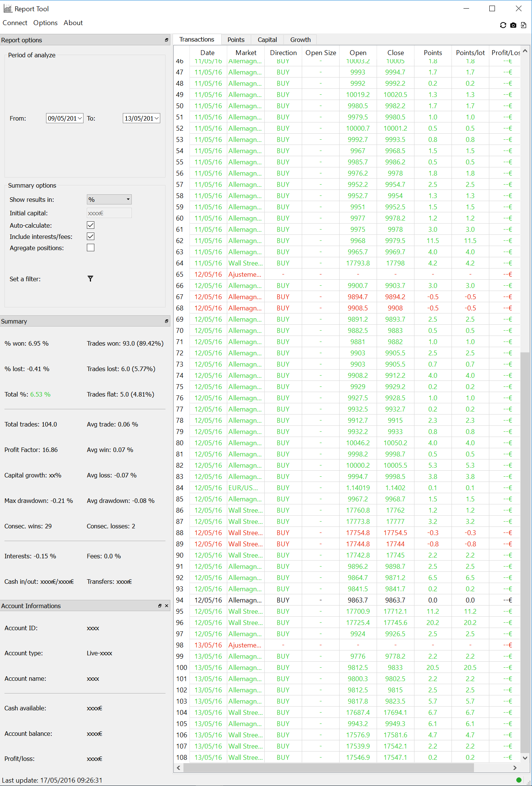Click the filter funnel icon
The width and height of the screenshot is (532, 786).
(90, 279)
